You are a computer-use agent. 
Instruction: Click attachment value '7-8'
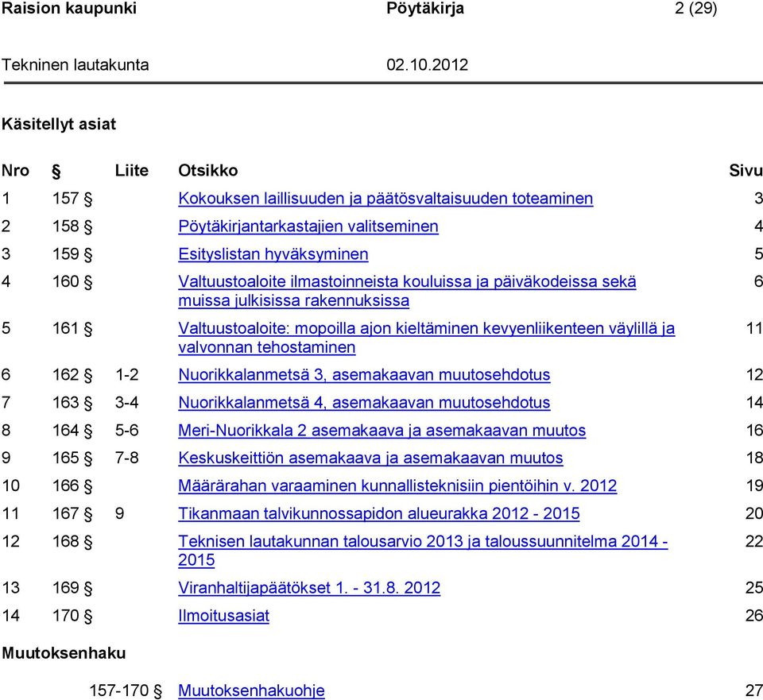126,458
